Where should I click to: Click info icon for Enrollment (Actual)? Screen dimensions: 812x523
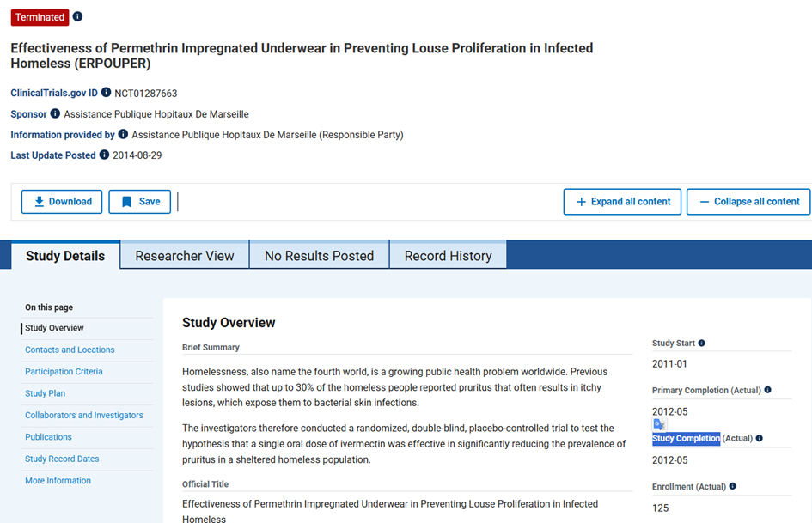coord(732,486)
